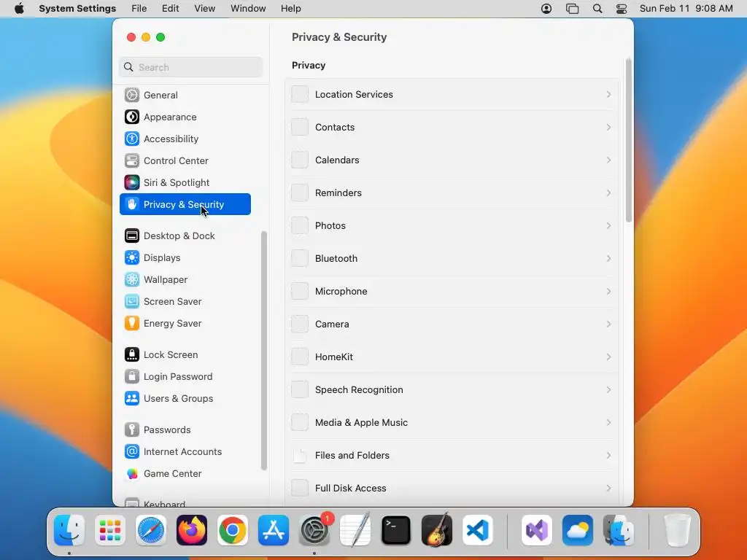Open the Apple menu

(x=19, y=9)
